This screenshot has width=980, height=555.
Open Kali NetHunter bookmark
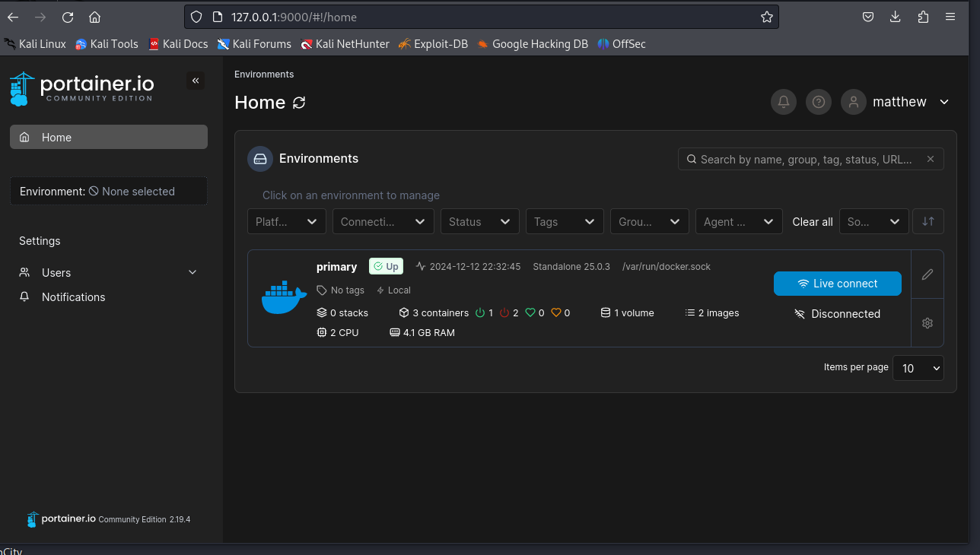click(x=345, y=44)
